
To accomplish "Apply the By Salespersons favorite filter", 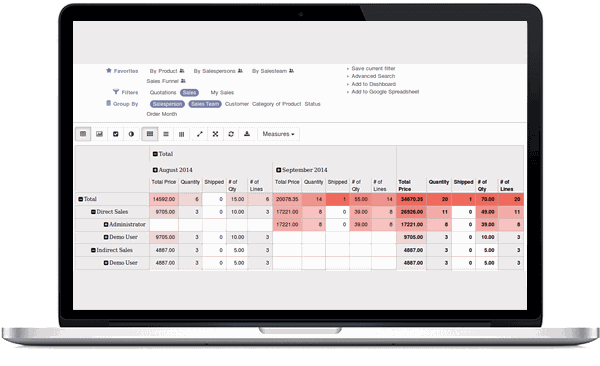I will click(215, 71).
